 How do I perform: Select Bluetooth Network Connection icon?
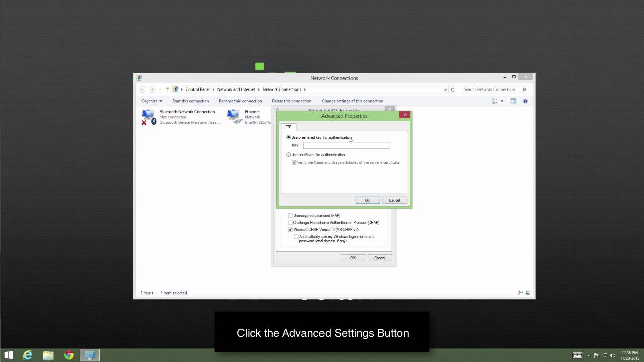coord(148,117)
